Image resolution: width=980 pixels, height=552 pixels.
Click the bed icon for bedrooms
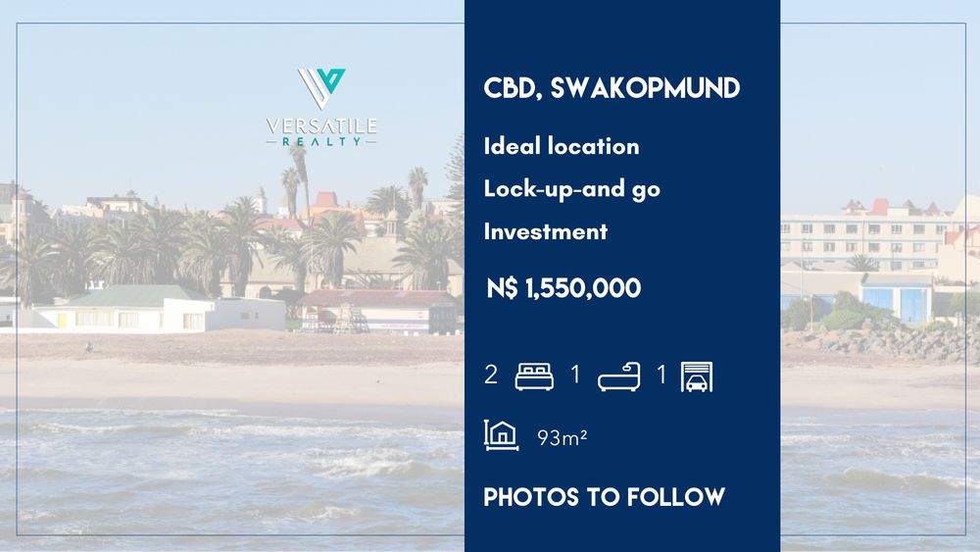coord(534,376)
